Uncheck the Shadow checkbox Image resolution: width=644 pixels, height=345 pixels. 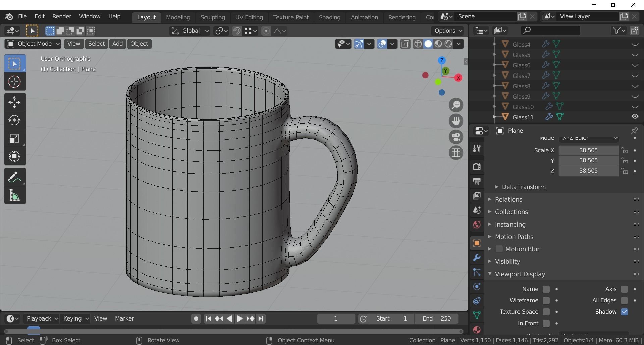click(624, 312)
